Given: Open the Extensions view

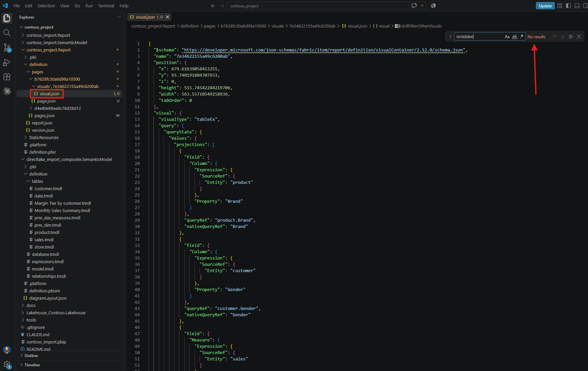Looking at the screenshot, I should [7, 77].
